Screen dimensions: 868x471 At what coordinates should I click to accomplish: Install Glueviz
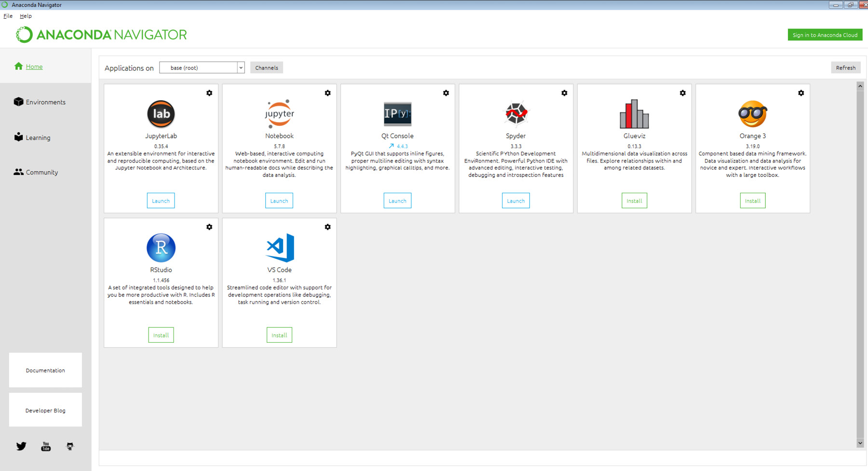pos(634,201)
